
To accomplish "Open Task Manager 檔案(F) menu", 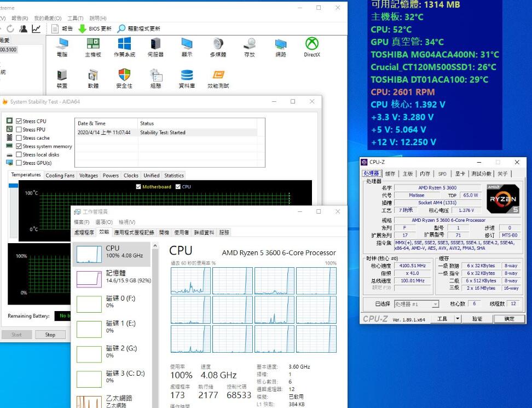I will pos(82,222).
